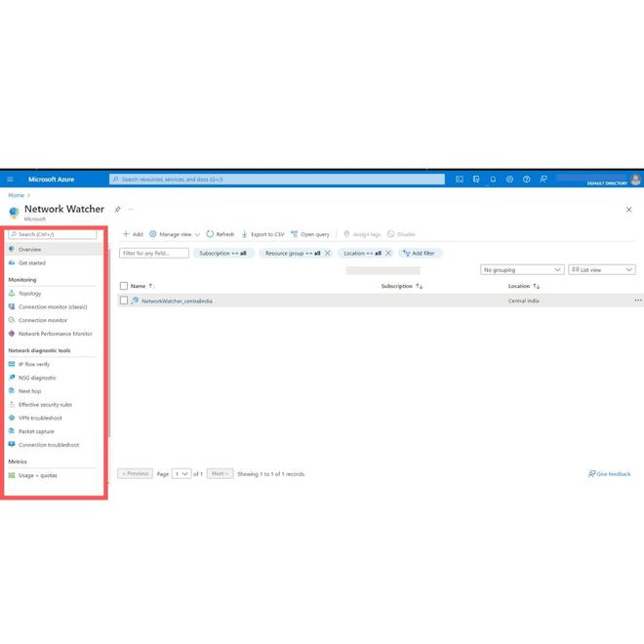Open Effective security rules
The width and height of the screenshot is (644, 644).
45,405
